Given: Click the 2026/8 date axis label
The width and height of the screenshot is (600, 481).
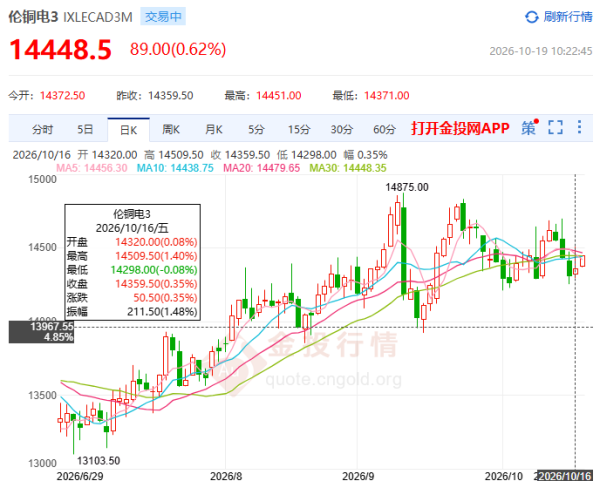Looking at the screenshot, I should [226, 476].
